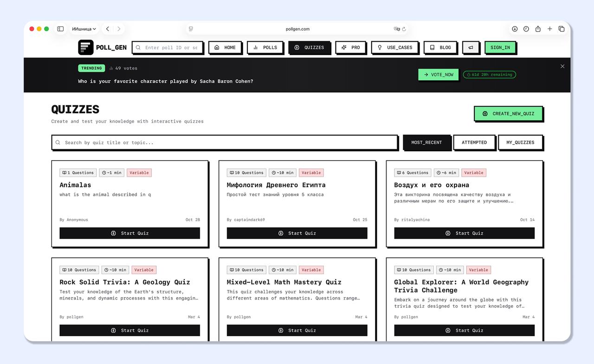594x364 pixels.
Task: Start Quiz for Animalas
Action: pyautogui.click(x=129, y=233)
